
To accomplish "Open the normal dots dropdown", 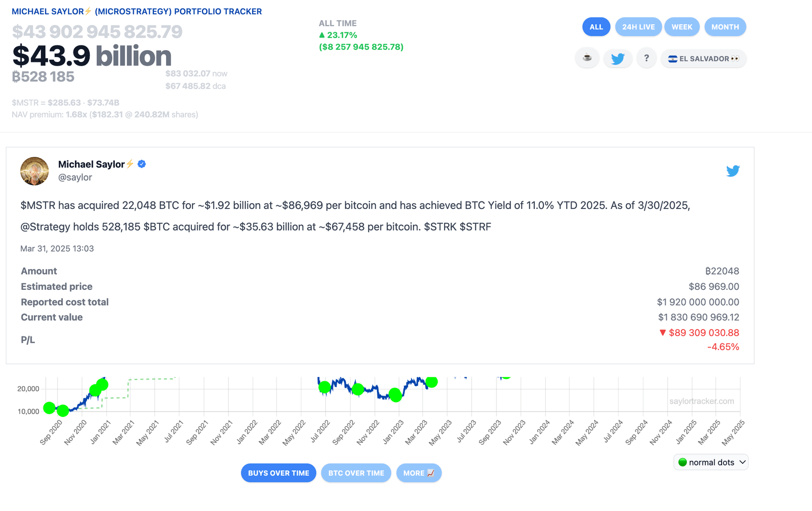I will click(710, 462).
